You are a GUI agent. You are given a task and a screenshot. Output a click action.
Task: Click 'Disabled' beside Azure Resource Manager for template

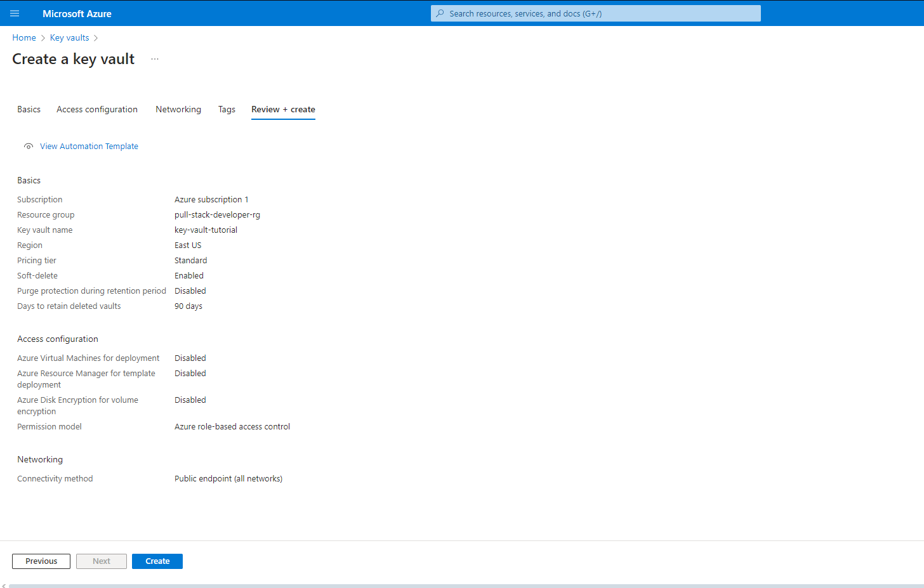tap(190, 374)
